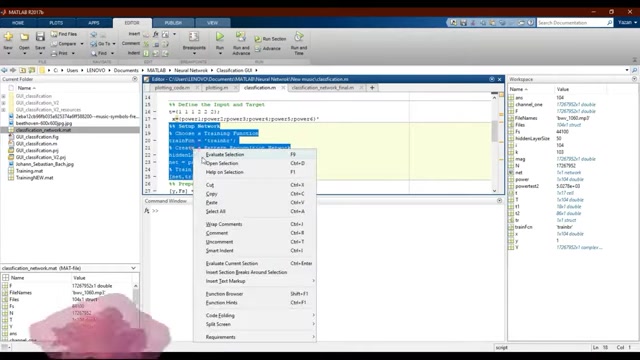Click the green Run button
Screen dimensions: 640x360
tap(220, 37)
